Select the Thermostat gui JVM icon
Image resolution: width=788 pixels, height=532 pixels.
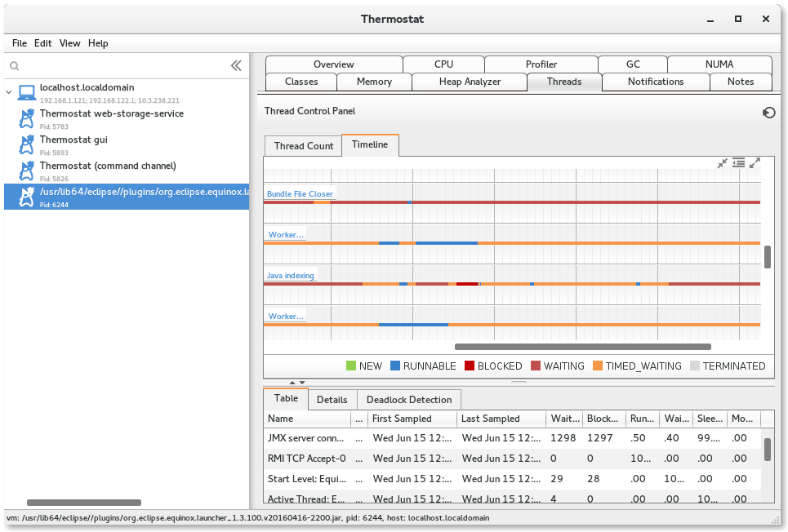27,145
